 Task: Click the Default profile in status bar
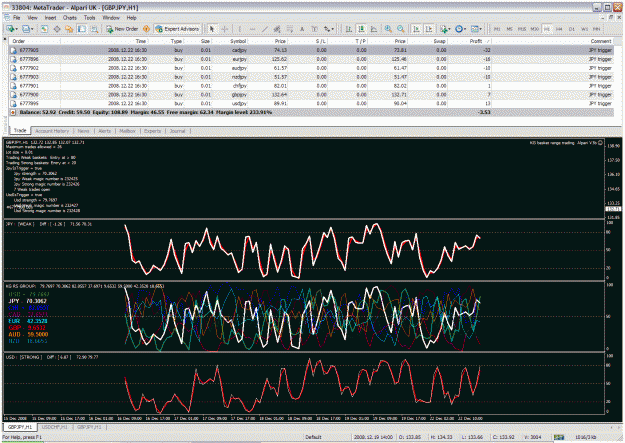coord(313,437)
